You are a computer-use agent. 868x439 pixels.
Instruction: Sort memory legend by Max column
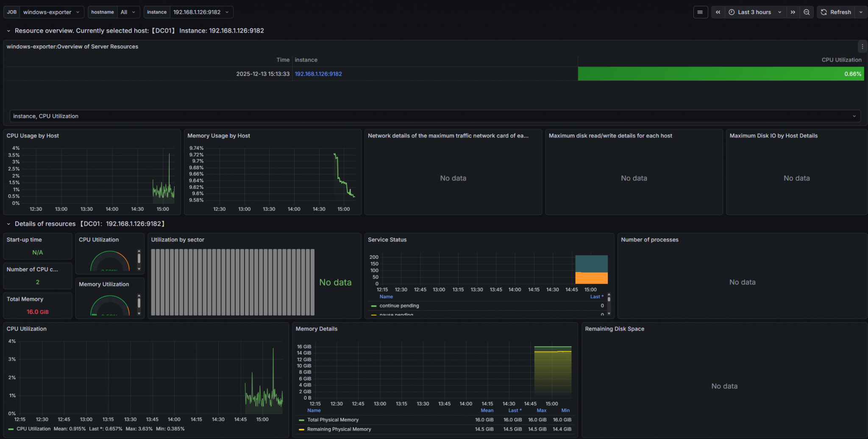pyautogui.click(x=541, y=411)
